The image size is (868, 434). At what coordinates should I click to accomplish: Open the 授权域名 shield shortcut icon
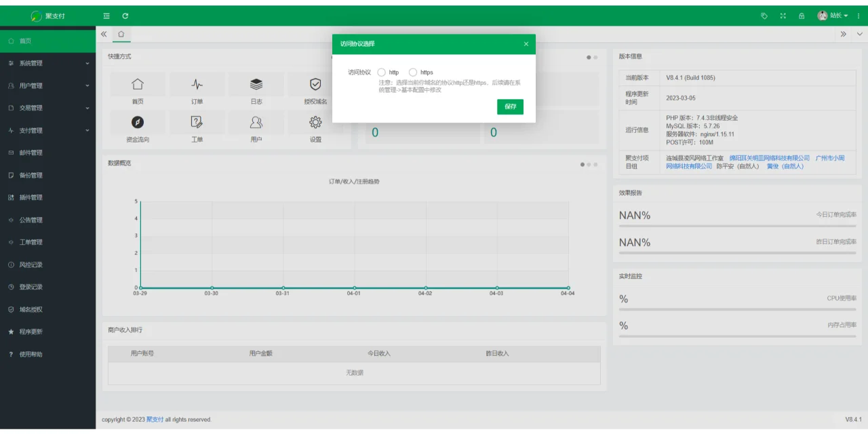tap(315, 84)
